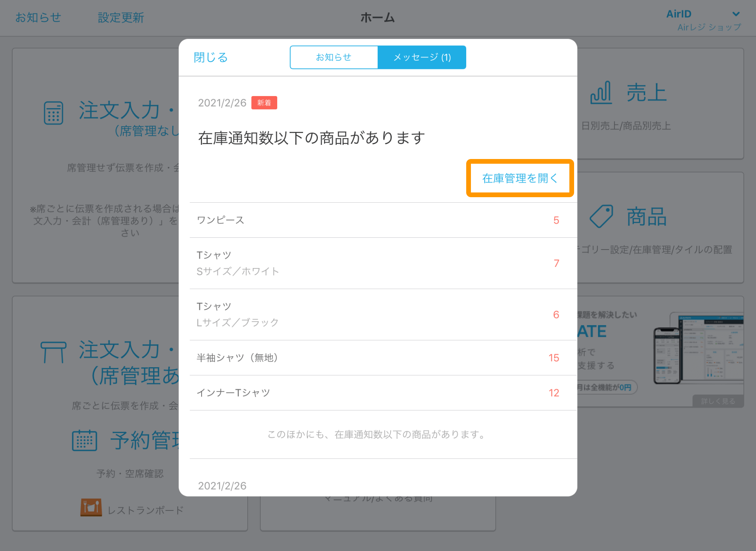Select the インナーTシャツ row
This screenshot has height=551, width=756.
(x=378, y=392)
